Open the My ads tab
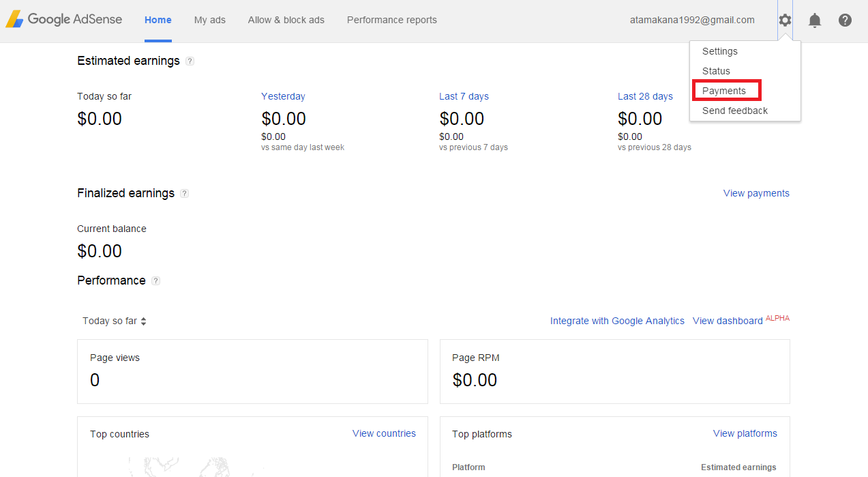 click(210, 20)
